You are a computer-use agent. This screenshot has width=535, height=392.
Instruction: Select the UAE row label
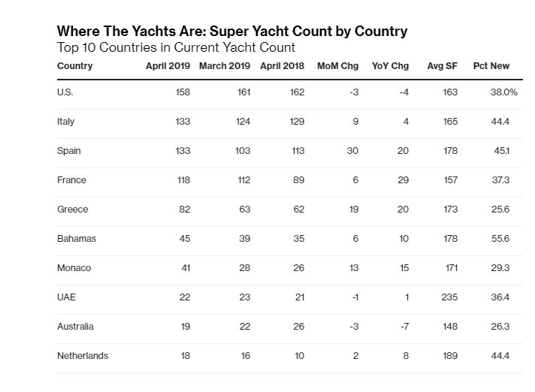pos(67,297)
